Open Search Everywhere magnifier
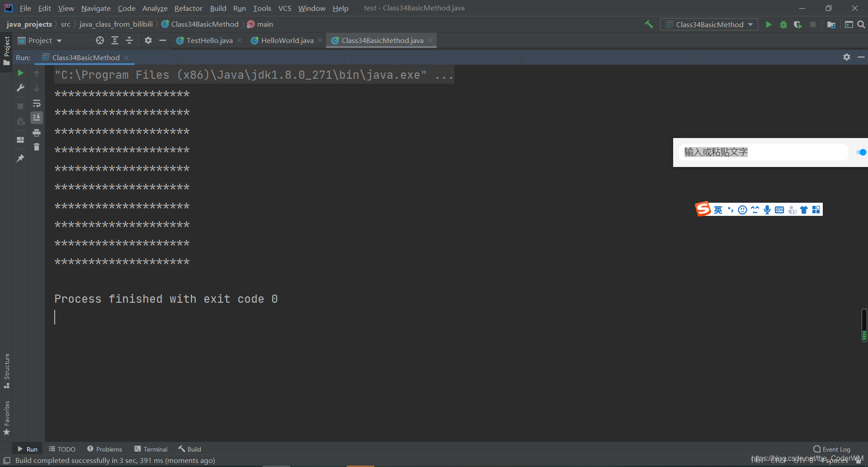This screenshot has height=467, width=868. (x=861, y=24)
